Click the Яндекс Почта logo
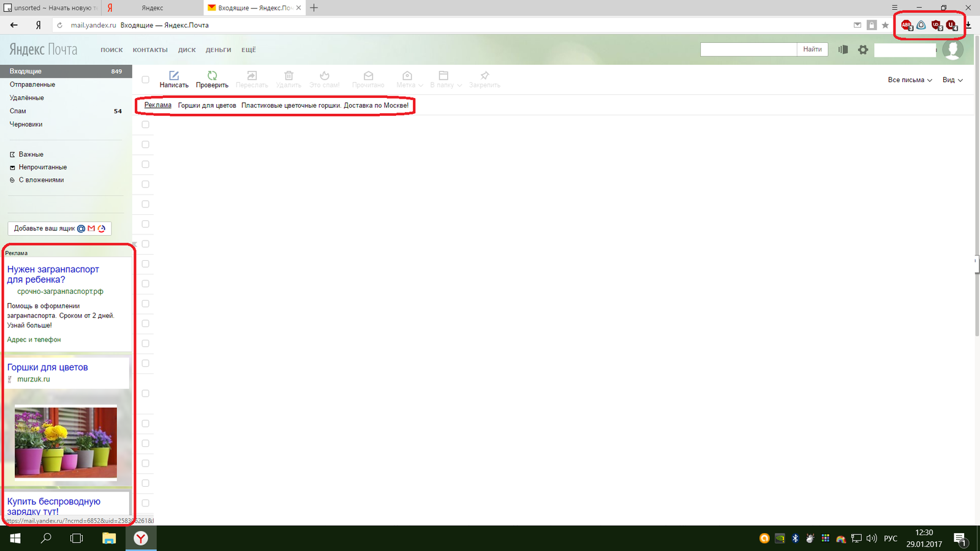 (43, 50)
